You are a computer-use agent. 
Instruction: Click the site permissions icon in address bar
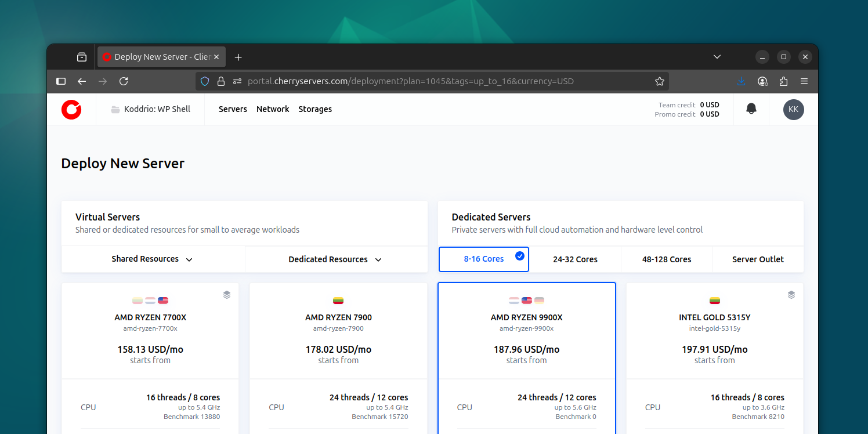[237, 81]
